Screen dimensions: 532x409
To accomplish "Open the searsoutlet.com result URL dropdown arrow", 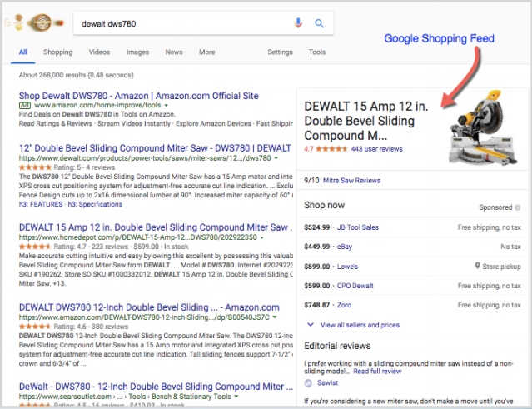I will point(236,397).
